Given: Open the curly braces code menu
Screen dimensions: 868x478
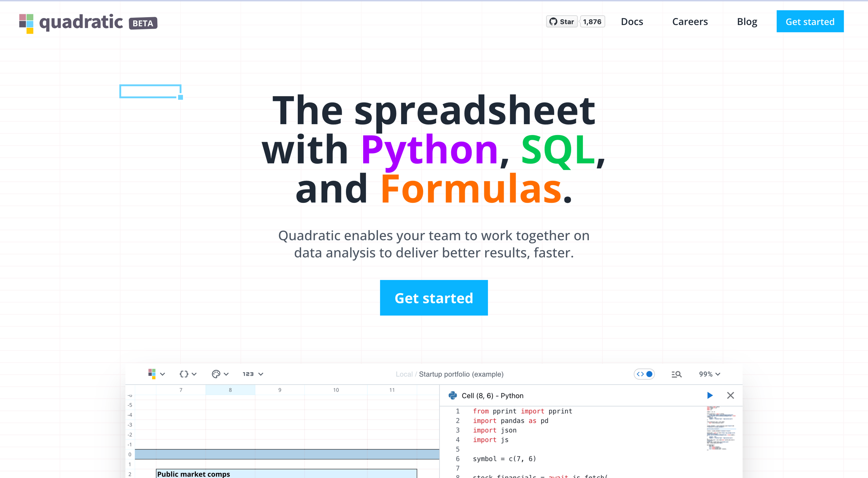Looking at the screenshot, I should pos(188,374).
